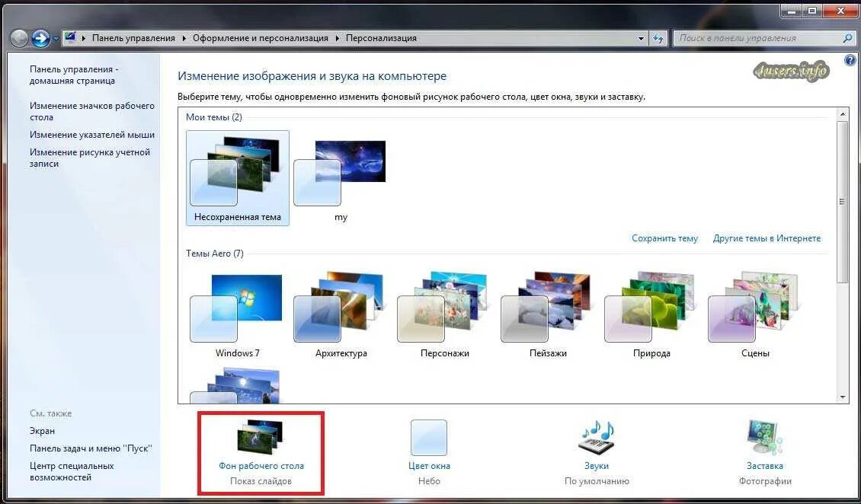Click the Control Panel icon in address bar
Image resolution: width=861 pixels, height=504 pixels.
click(70, 38)
